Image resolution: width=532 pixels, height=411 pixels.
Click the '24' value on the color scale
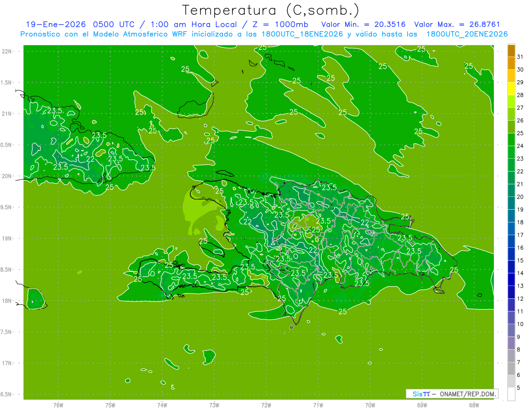pos(520,146)
